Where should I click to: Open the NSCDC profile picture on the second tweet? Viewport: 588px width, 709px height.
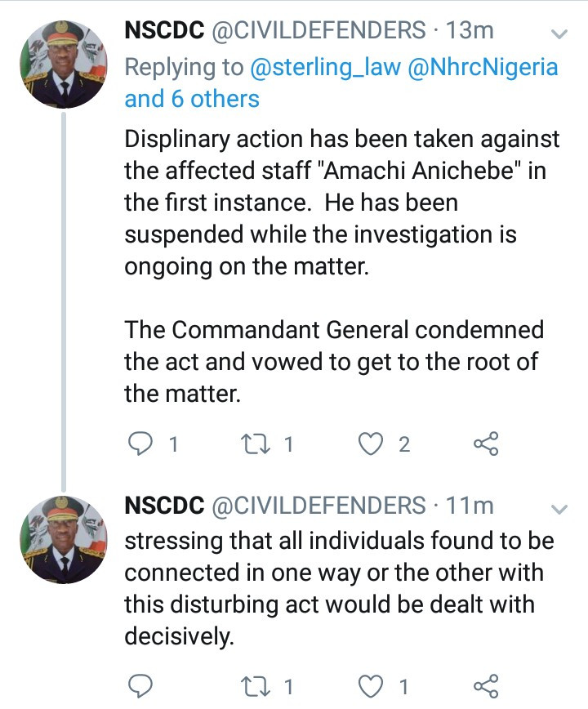64,540
